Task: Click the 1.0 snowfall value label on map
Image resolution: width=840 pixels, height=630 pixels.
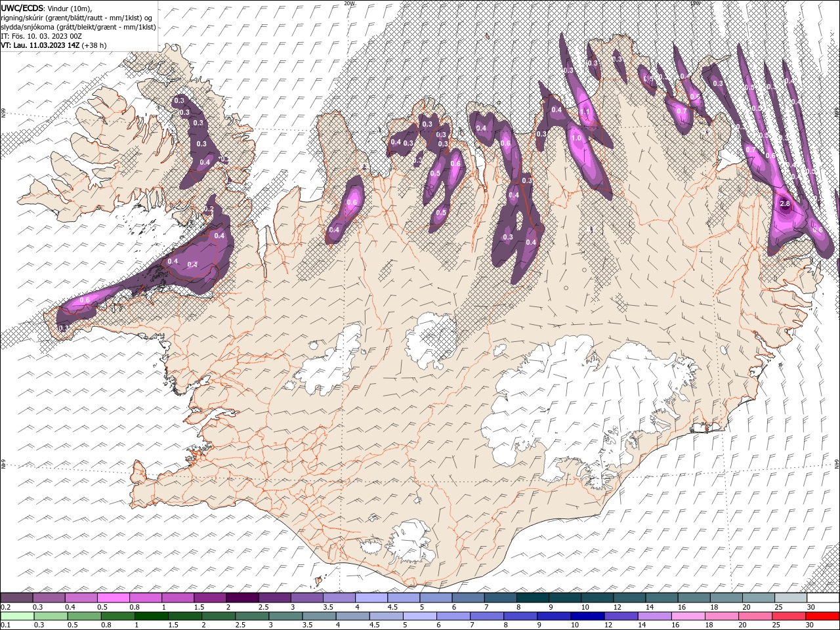Action: coord(577,138)
